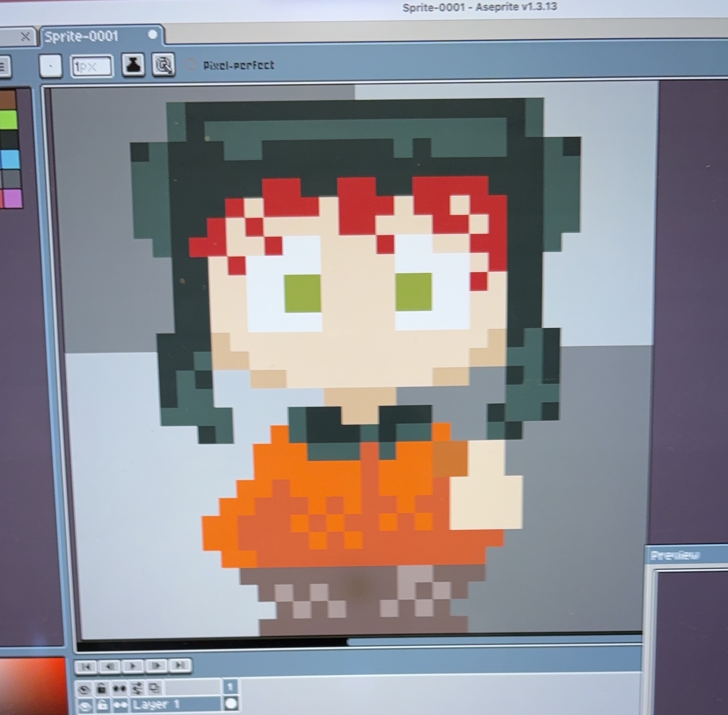Pick the blue palette swatch

tap(9, 159)
